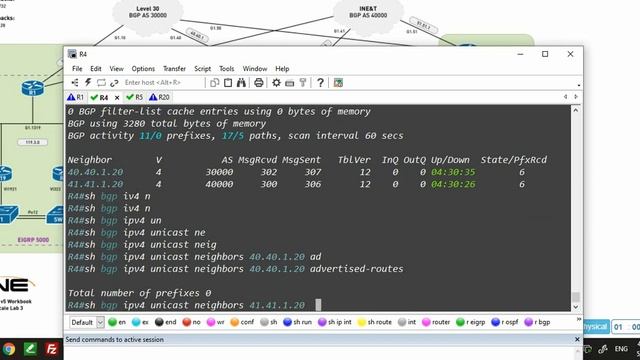Launch SecureFX from the toolbar icon
Viewport: 640px width, 360px height.
click(338, 83)
